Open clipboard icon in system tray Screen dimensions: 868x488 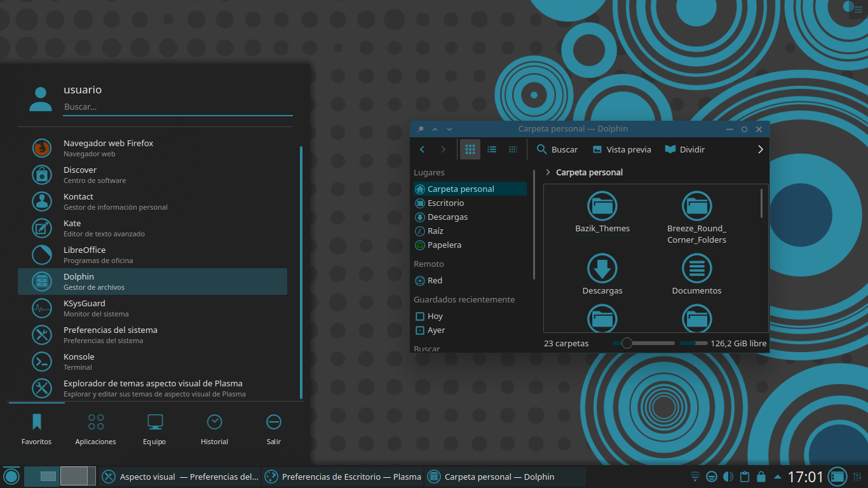click(x=745, y=477)
